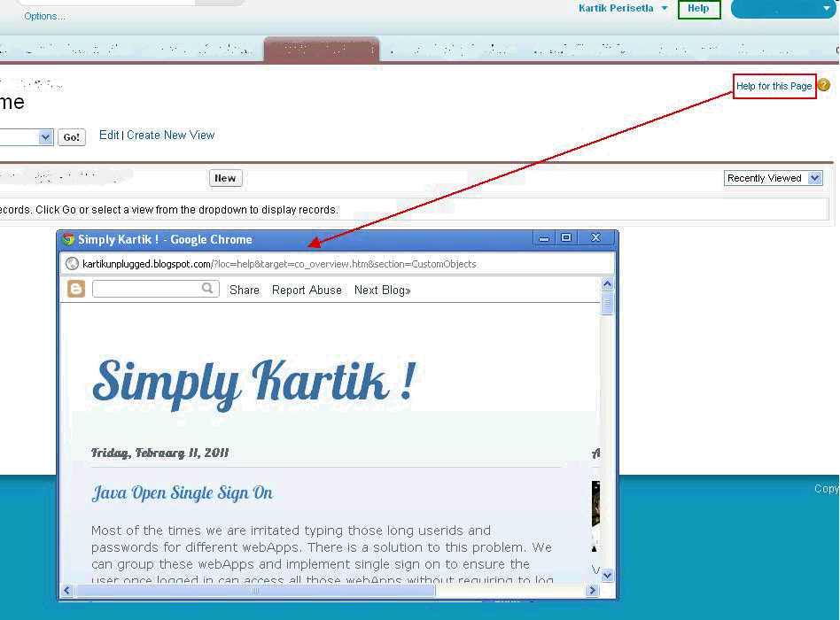Click Report Abuse in Blogger navbar
Image resolution: width=840 pixels, height=620 pixels.
coord(307,290)
